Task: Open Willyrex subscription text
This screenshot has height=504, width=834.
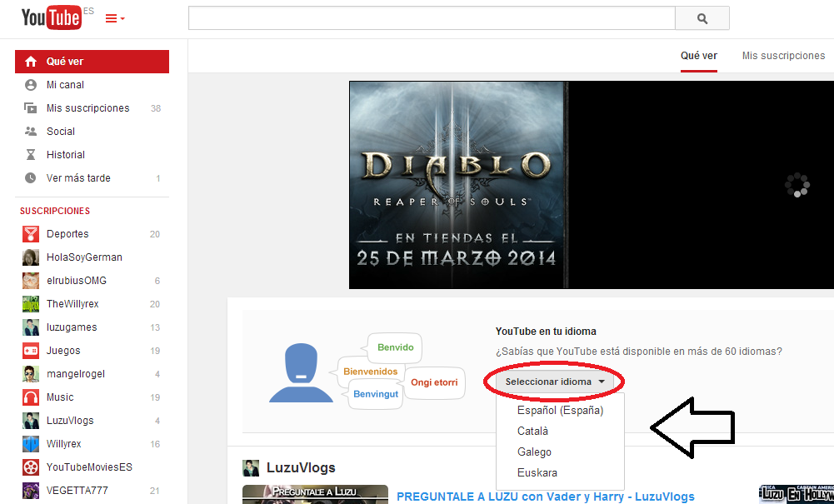Action: click(64, 444)
